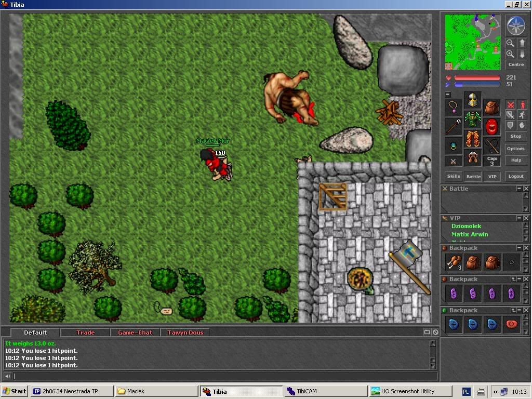
Task: Click the ring equipment slot
Action: click(x=453, y=146)
